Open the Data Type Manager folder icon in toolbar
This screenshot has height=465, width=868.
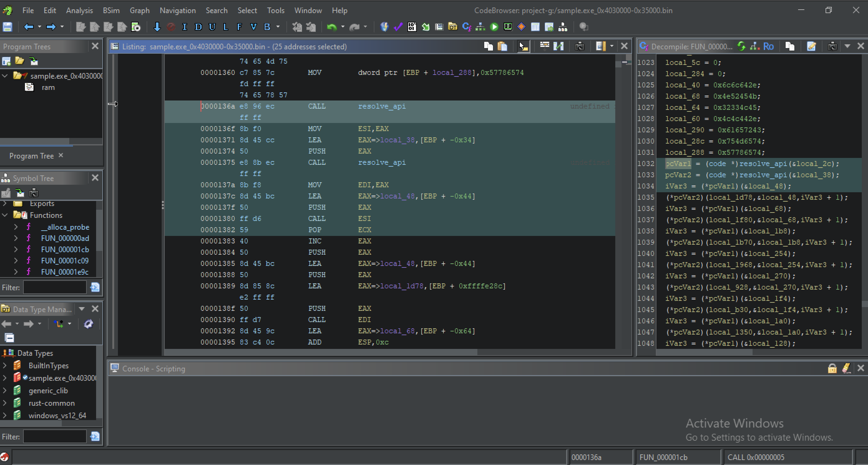[453, 27]
